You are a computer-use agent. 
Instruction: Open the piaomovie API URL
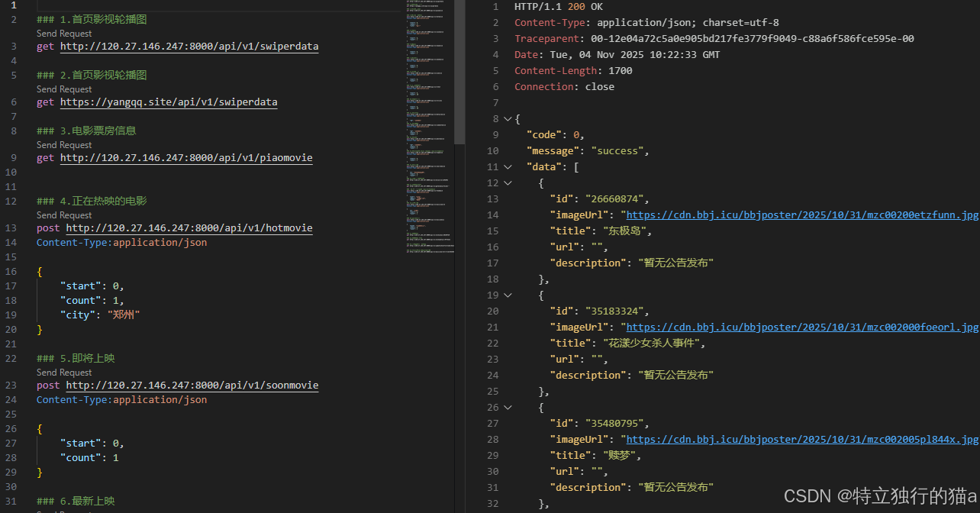tap(186, 158)
